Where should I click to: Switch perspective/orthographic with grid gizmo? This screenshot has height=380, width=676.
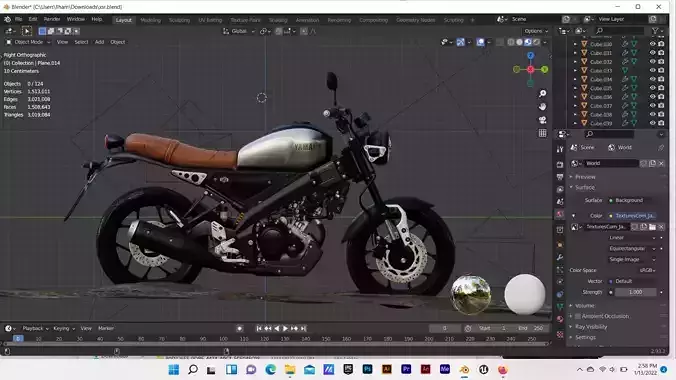(x=542, y=133)
